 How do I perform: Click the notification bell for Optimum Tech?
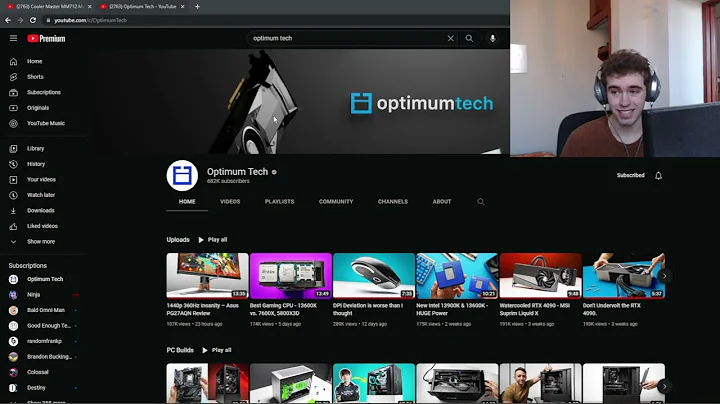(x=658, y=176)
